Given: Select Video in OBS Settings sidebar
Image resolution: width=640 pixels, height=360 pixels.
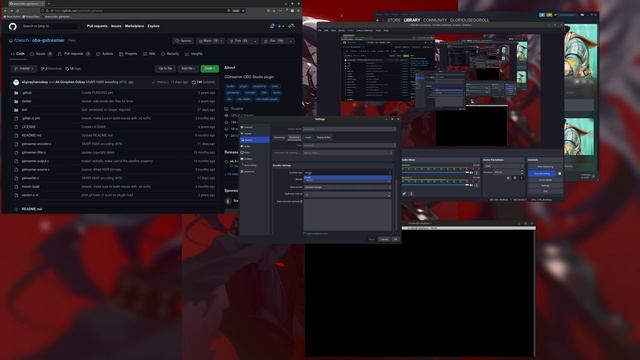Looking at the screenshot, I should pyautogui.click(x=254, y=153).
